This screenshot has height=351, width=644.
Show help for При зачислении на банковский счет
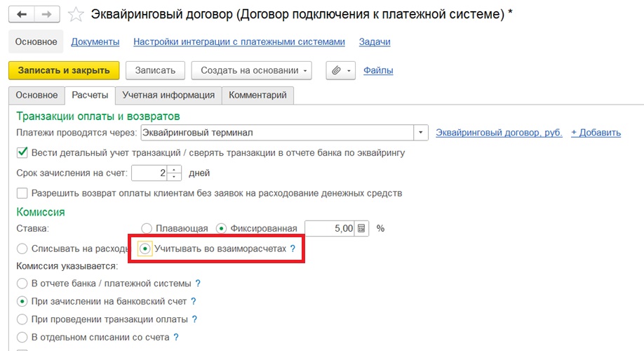click(x=193, y=301)
